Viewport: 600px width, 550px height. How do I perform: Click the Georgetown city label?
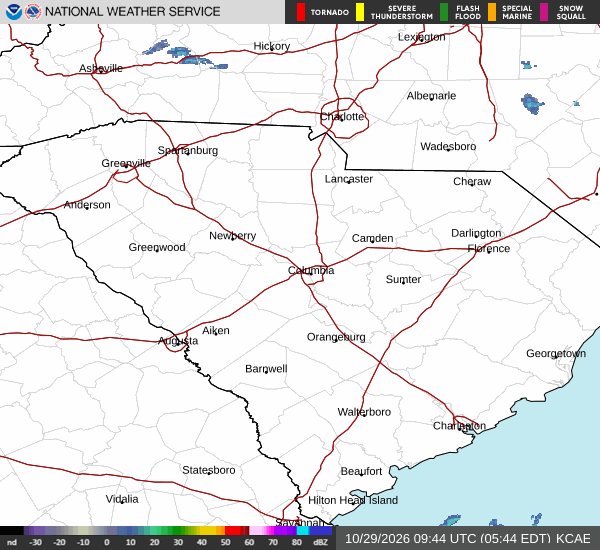[556, 353]
